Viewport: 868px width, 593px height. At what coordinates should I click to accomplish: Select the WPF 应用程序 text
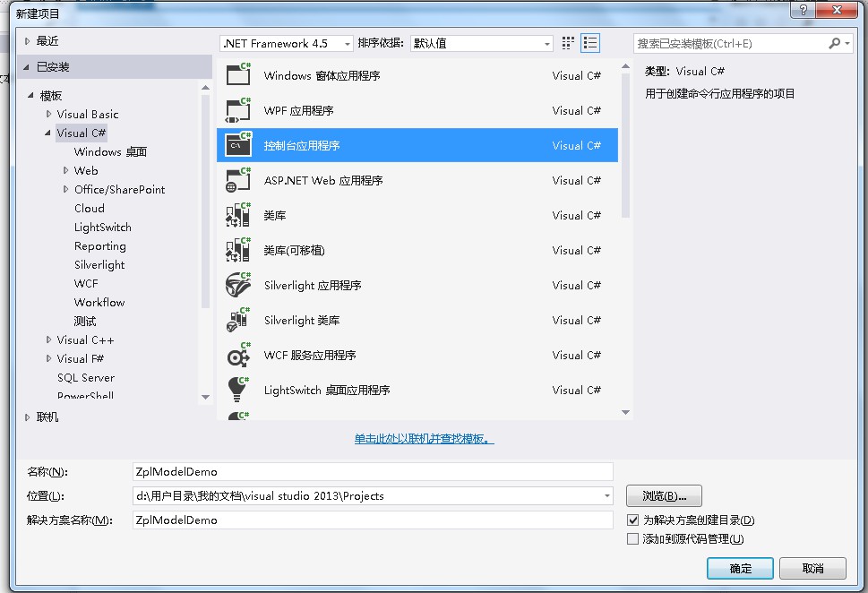point(298,110)
